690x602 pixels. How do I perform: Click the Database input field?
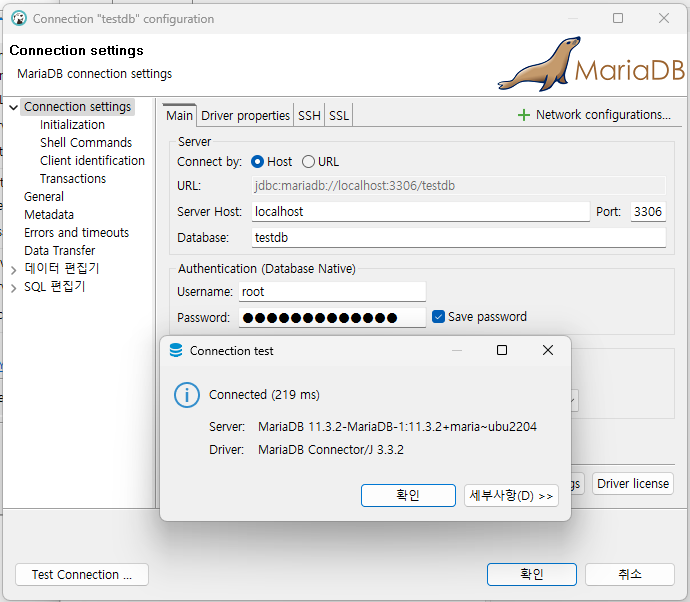click(459, 238)
